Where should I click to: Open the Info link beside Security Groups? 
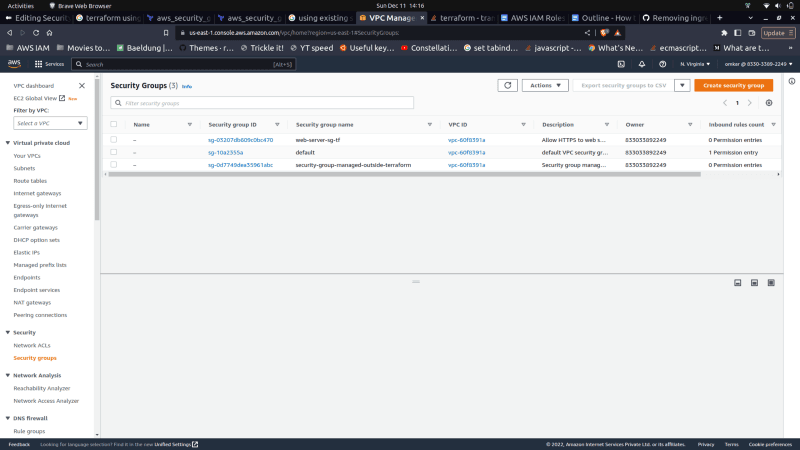(187, 87)
